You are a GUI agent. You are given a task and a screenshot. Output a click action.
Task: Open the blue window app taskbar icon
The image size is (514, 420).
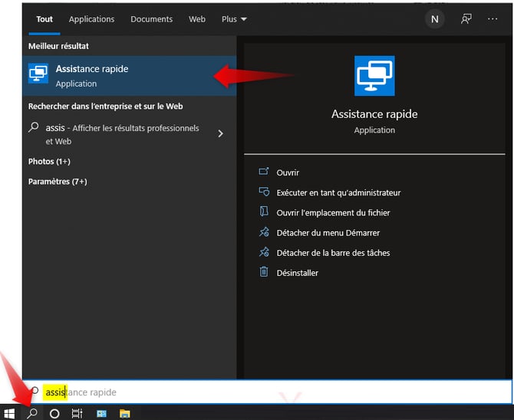tap(101, 414)
